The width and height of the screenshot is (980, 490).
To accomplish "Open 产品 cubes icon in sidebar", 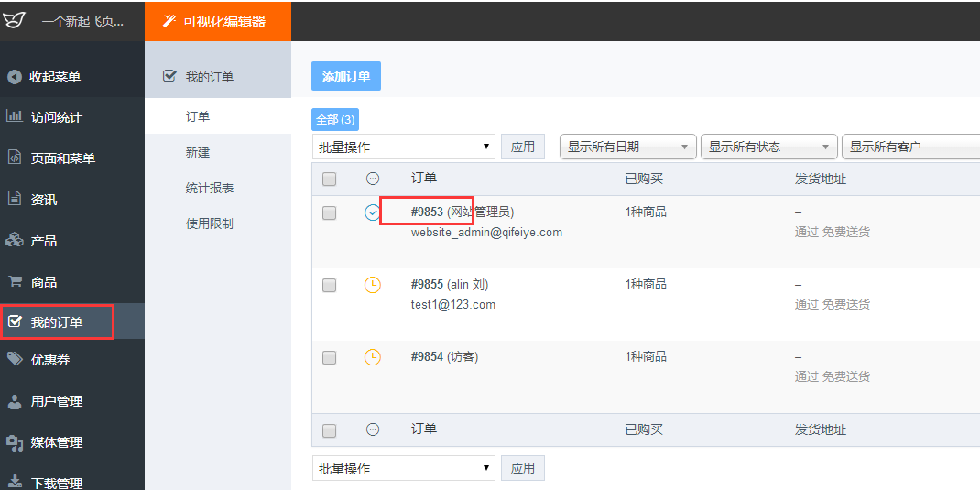I will [15, 240].
